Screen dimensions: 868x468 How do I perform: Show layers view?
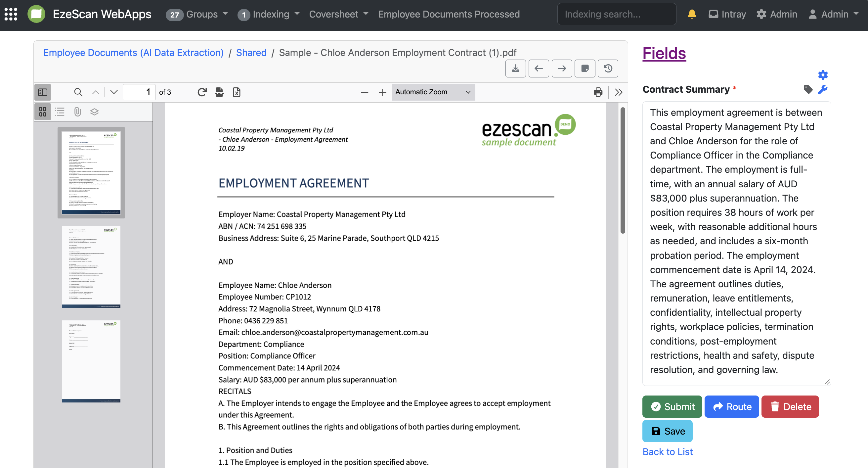94,112
